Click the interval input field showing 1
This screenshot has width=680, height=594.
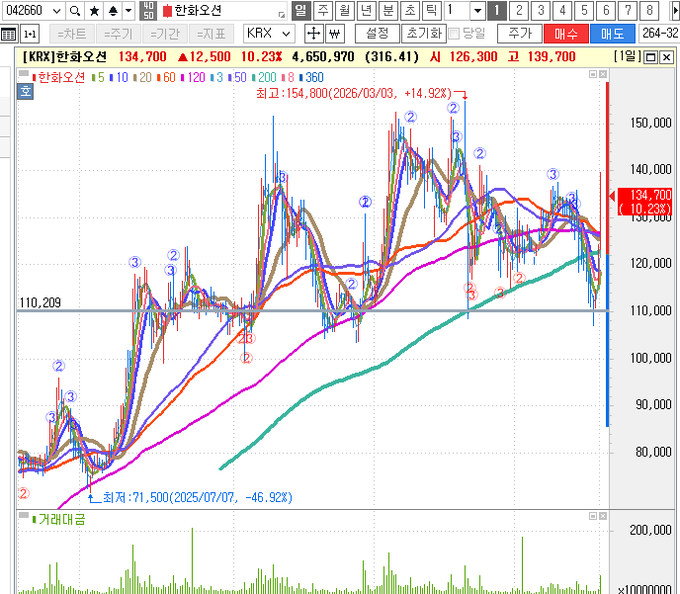coord(457,11)
